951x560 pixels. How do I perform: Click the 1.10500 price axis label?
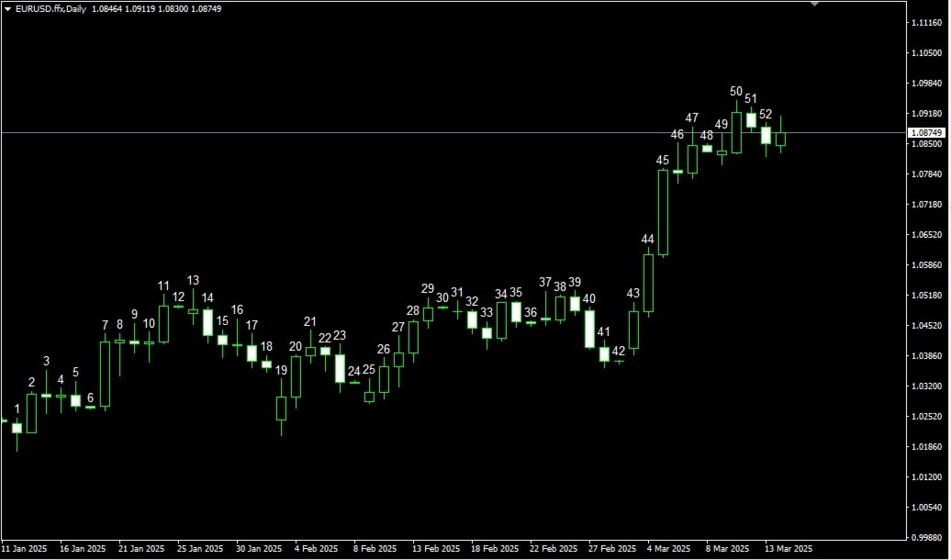point(927,52)
